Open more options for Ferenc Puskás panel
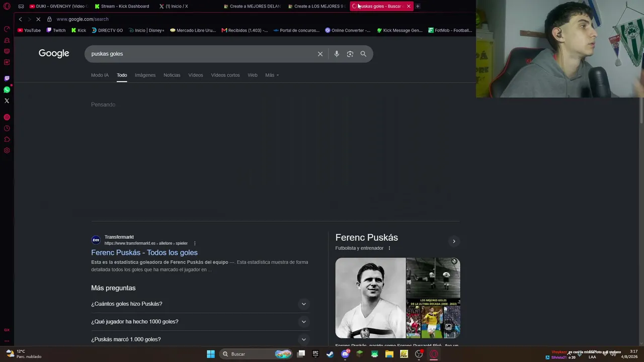The height and width of the screenshot is (362, 644). 389,248
